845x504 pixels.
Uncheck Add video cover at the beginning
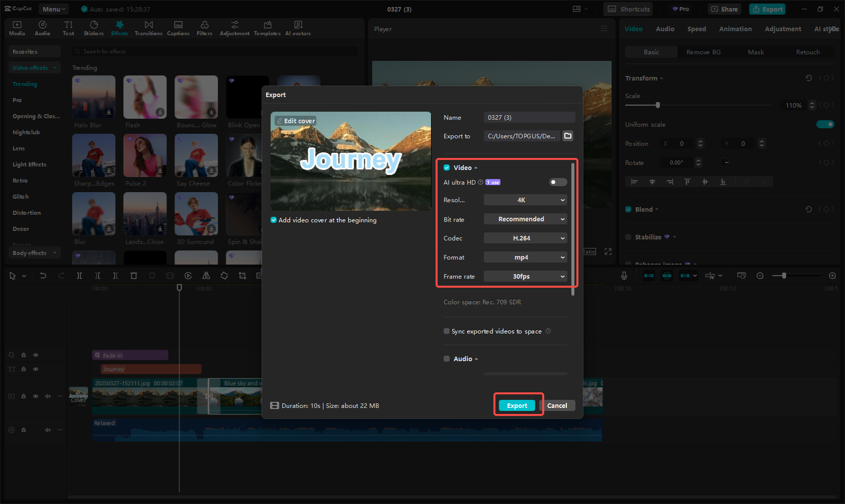[x=273, y=220]
